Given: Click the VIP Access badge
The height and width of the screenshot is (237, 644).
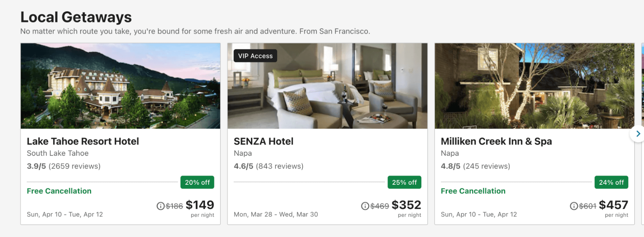Looking at the screenshot, I should pos(255,56).
